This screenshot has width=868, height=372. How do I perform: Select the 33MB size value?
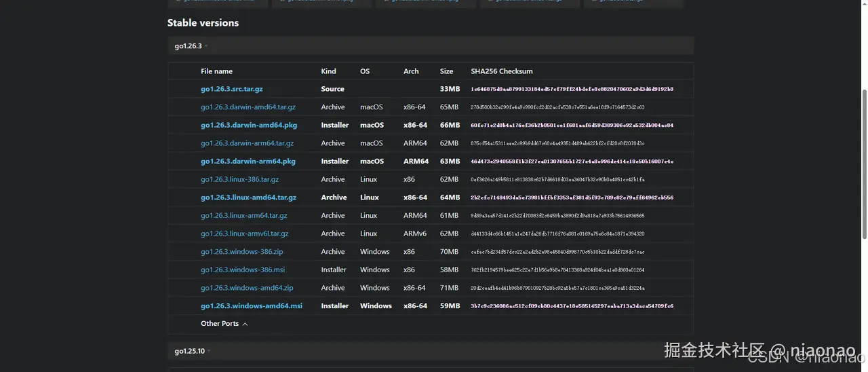coord(450,89)
